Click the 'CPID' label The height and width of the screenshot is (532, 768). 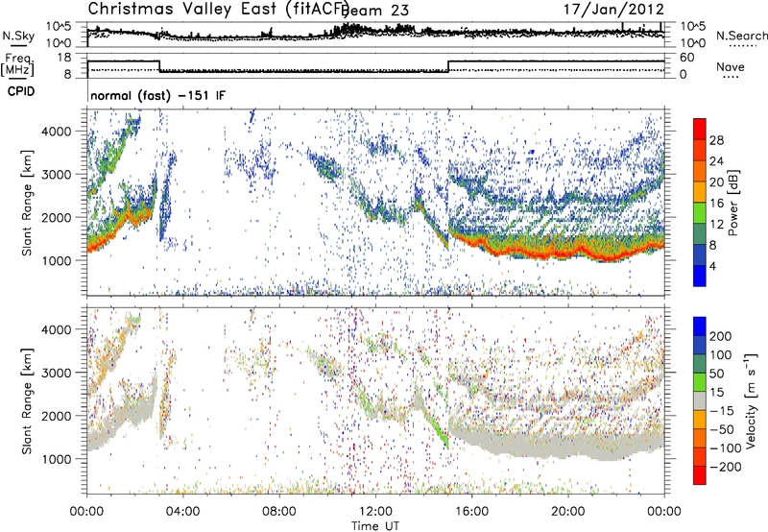click(x=21, y=91)
